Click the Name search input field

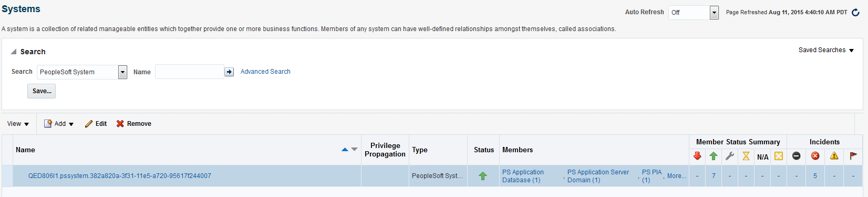(190, 72)
